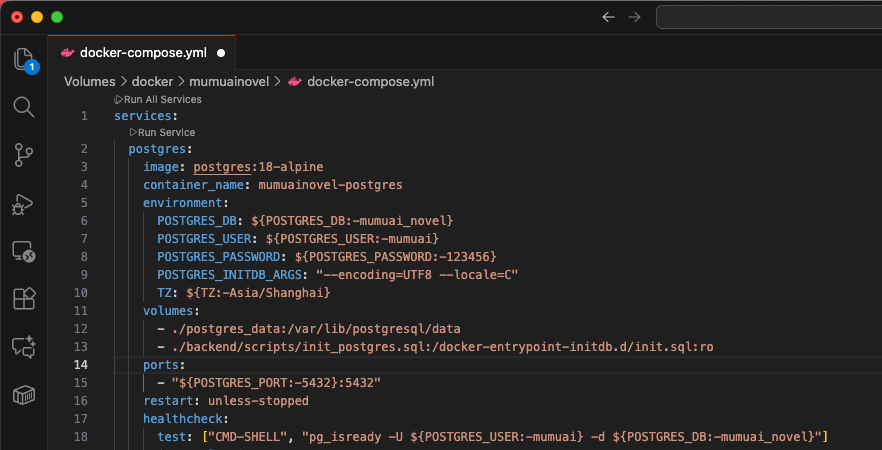
Task: Click the docker-compose.yml breadcrumb item
Action: click(370, 82)
